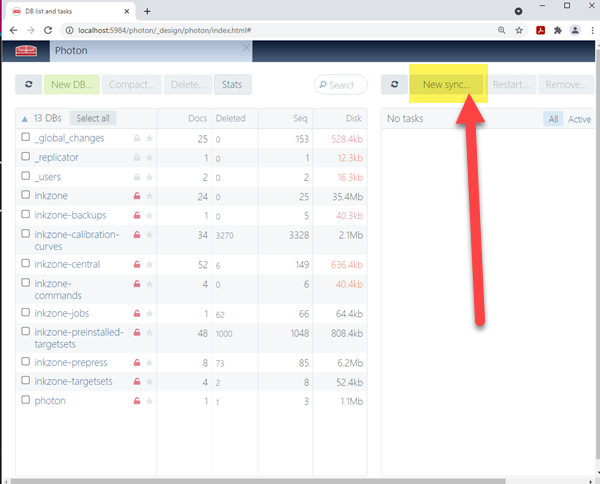Refresh the sync tasks list
The image size is (600, 484).
[x=395, y=84]
